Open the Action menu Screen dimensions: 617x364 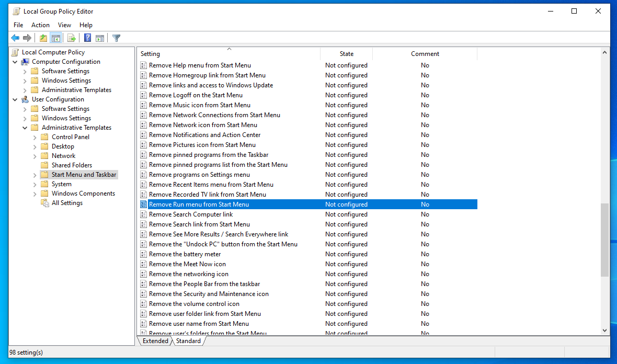click(40, 25)
